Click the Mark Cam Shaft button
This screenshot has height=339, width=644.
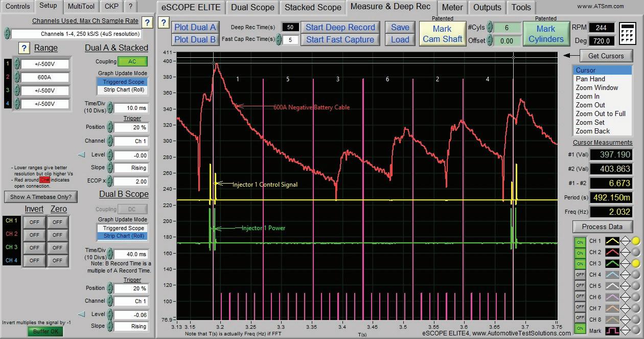[x=442, y=34]
